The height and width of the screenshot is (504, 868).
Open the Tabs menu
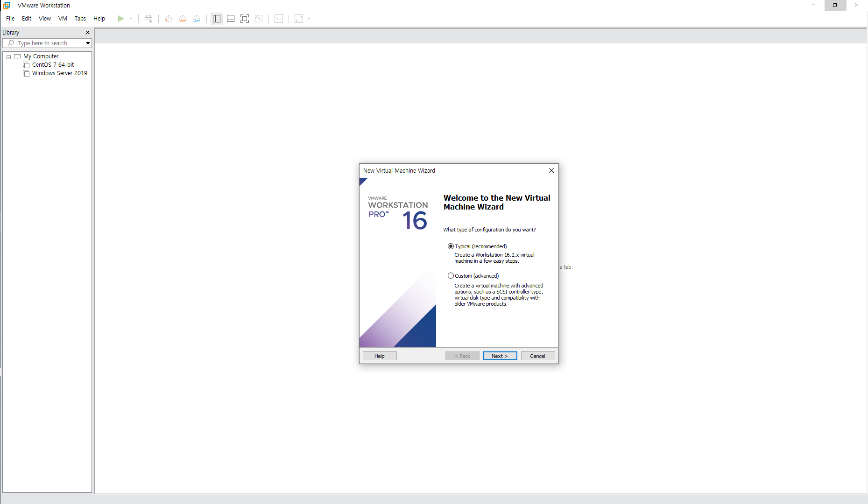click(80, 19)
